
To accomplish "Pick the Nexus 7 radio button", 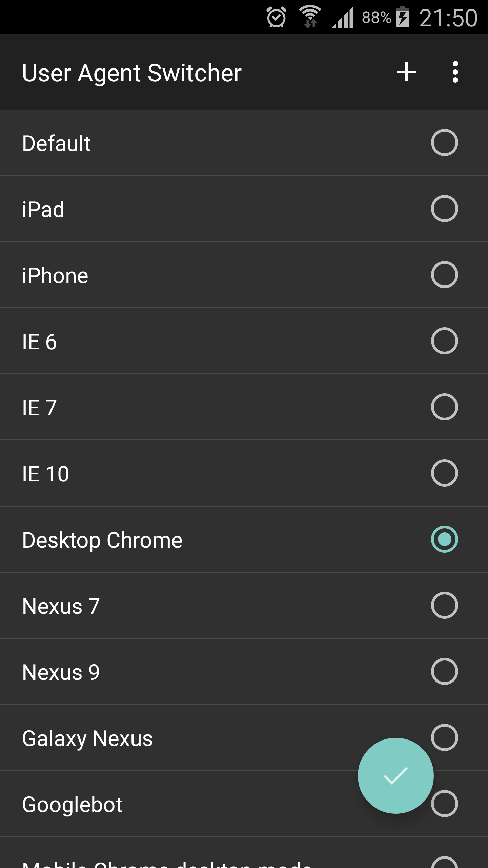I will (x=444, y=605).
